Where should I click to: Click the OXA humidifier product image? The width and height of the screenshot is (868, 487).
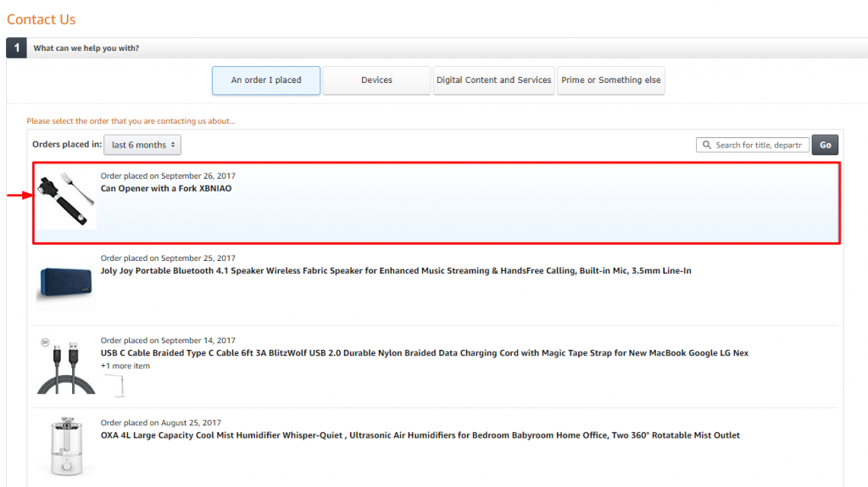click(66, 445)
